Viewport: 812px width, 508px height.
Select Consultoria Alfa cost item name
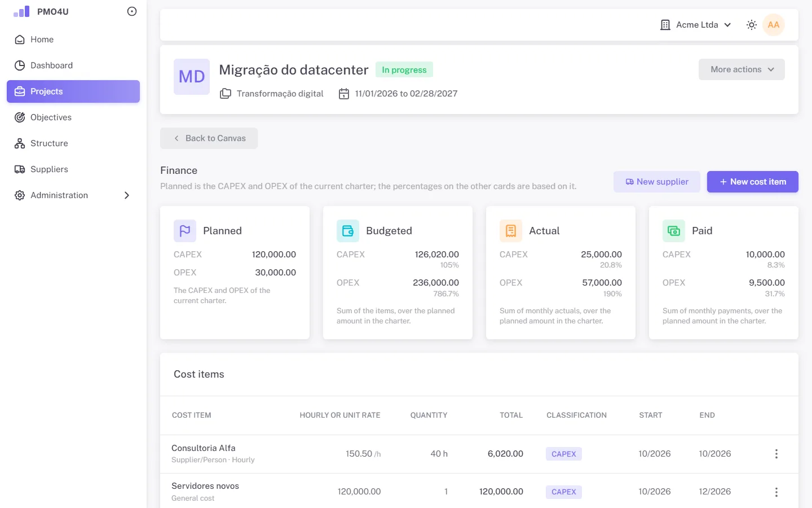point(204,448)
